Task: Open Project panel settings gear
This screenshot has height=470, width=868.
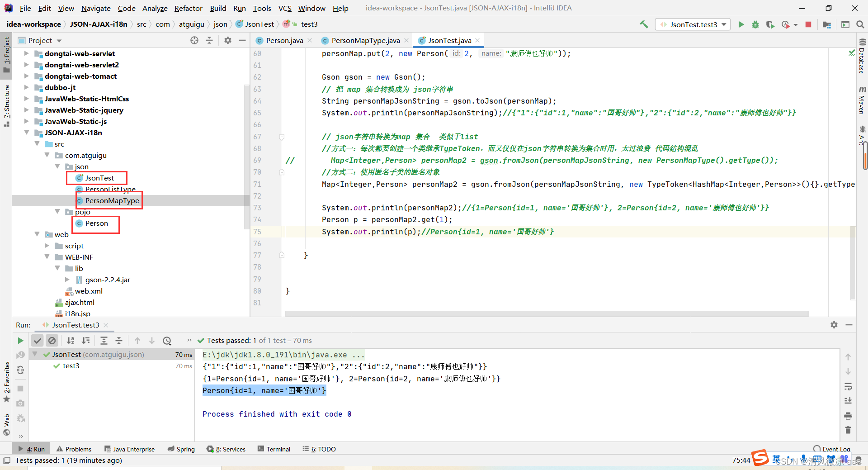Action: tap(228, 40)
